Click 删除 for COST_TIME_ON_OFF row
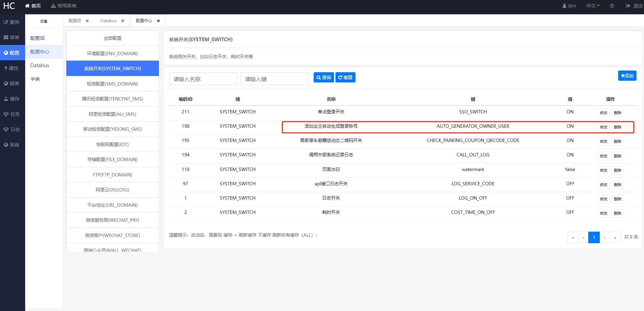Viewport: 644px width, 311px height. point(617,213)
